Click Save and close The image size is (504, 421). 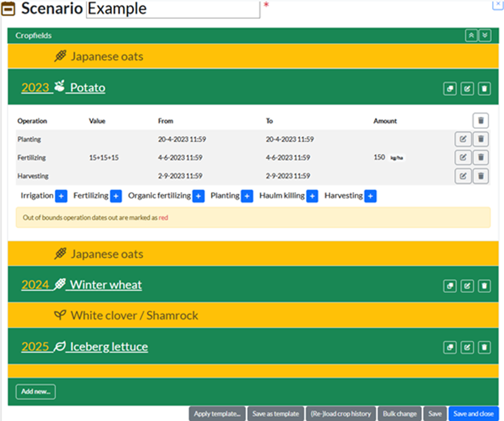pyautogui.click(x=473, y=414)
